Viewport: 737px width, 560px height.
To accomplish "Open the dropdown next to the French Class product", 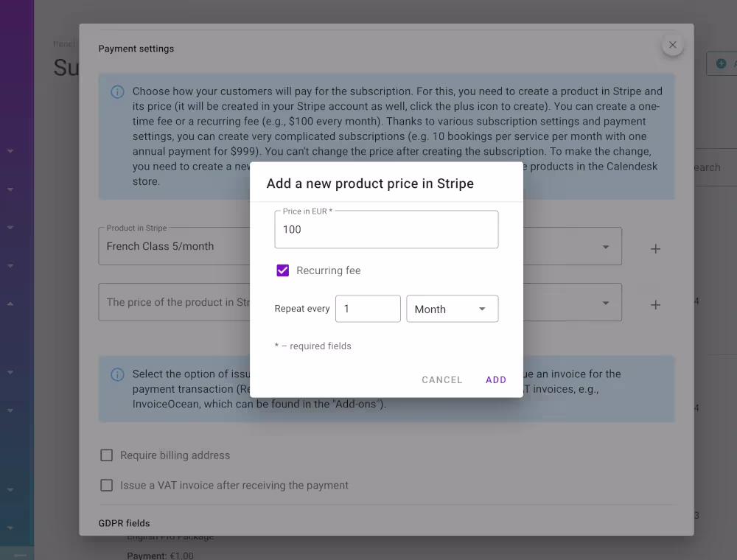I will (606, 246).
